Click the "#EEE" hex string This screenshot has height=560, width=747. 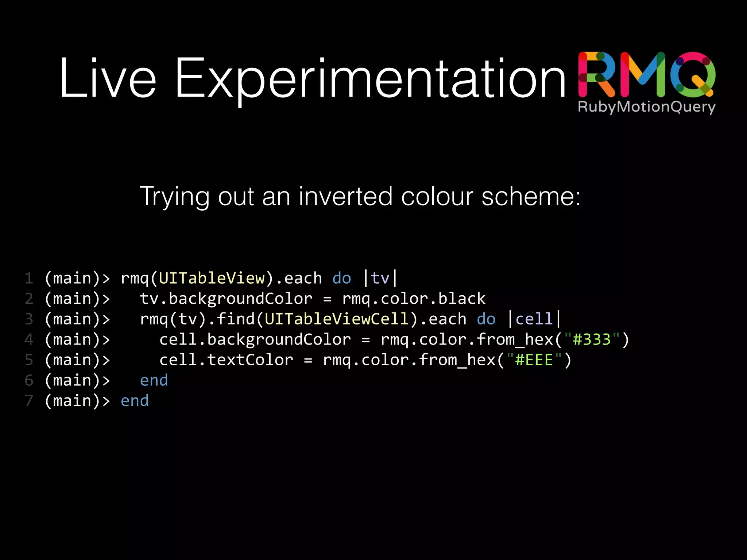534,360
